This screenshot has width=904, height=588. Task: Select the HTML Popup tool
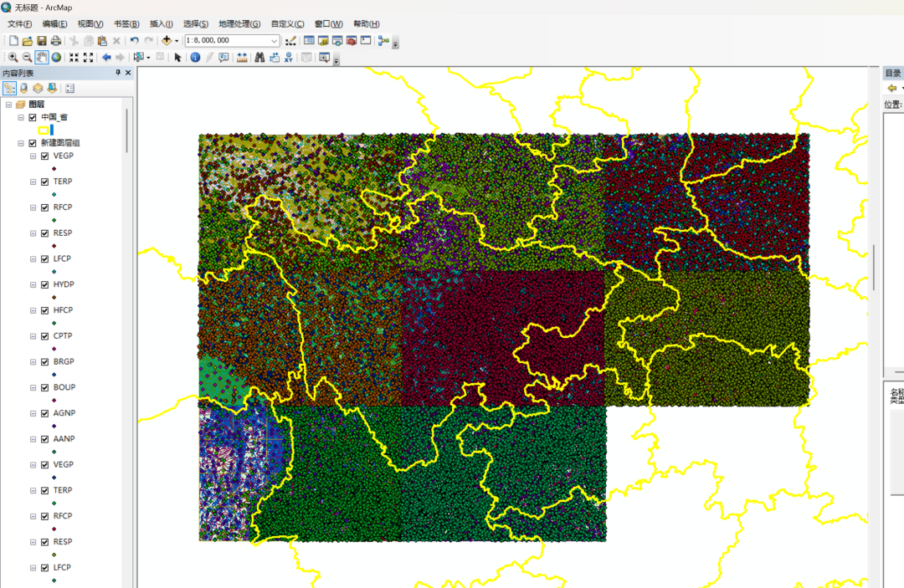coord(223,57)
